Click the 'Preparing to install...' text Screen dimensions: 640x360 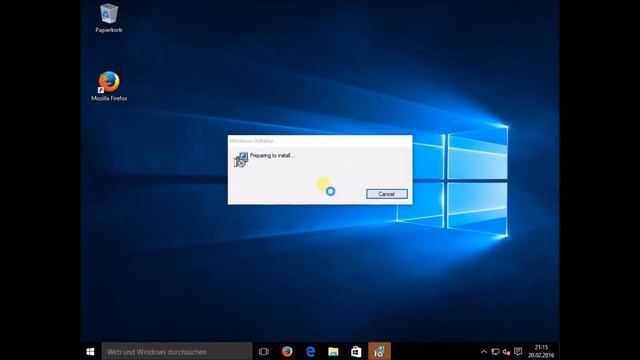[x=272, y=156]
